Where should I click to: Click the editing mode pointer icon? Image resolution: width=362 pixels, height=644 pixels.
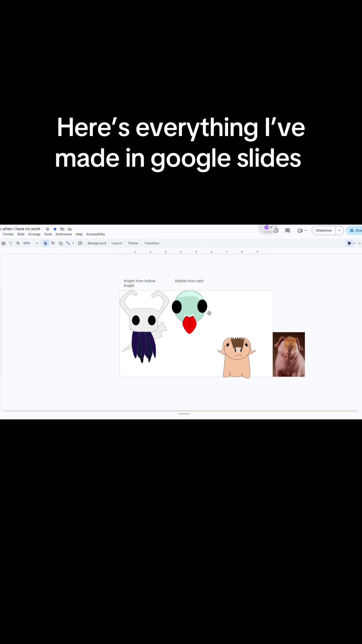point(349,243)
